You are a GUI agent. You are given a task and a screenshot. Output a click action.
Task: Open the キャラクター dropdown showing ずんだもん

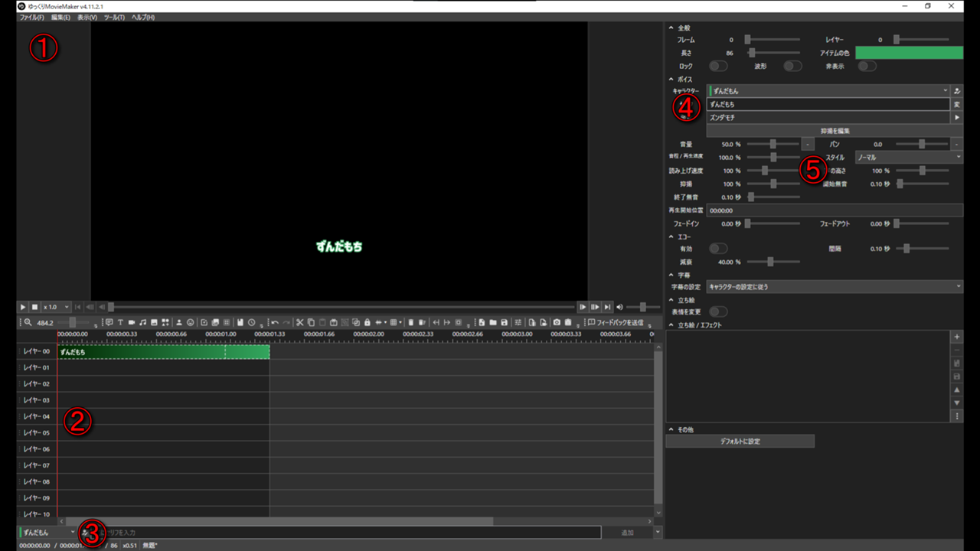pyautogui.click(x=828, y=91)
